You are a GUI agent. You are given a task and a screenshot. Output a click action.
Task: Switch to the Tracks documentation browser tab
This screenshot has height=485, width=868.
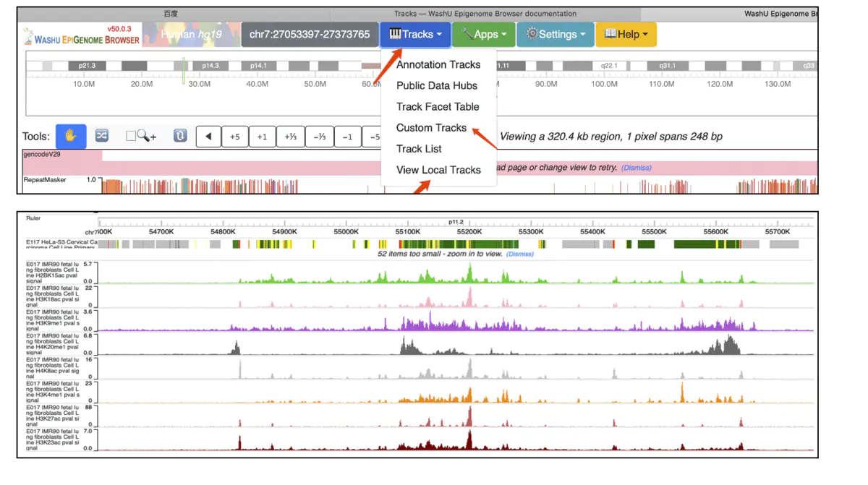click(485, 13)
